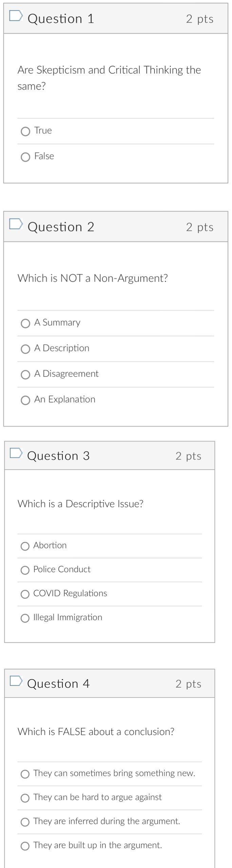Pick 'A Description' as the answer
Screen dimensions: 232x868
(x=25, y=349)
